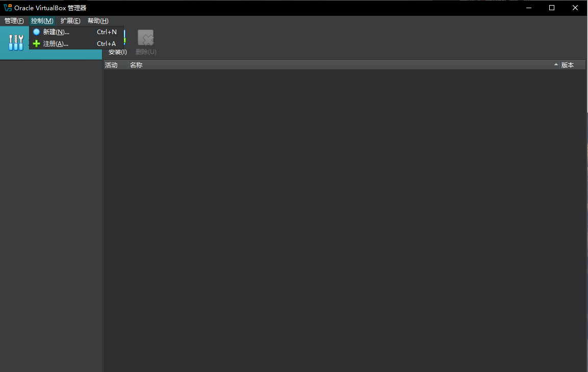
Task: Click the blue 新建 starburst icon
Action: pos(36,32)
